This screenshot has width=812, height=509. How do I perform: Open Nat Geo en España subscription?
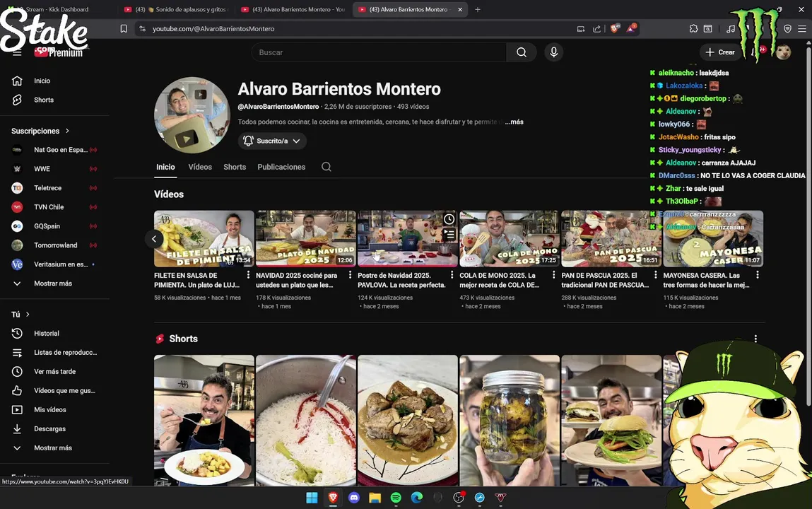click(x=54, y=150)
